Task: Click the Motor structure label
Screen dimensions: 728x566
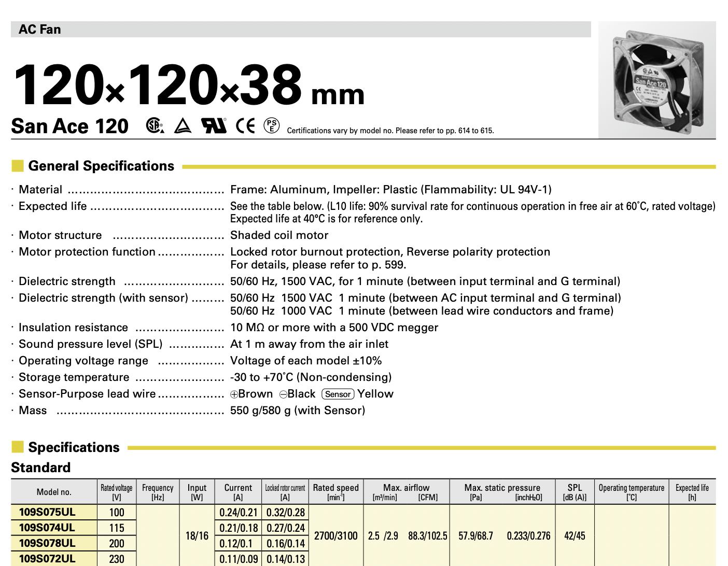Action: (x=60, y=235)
